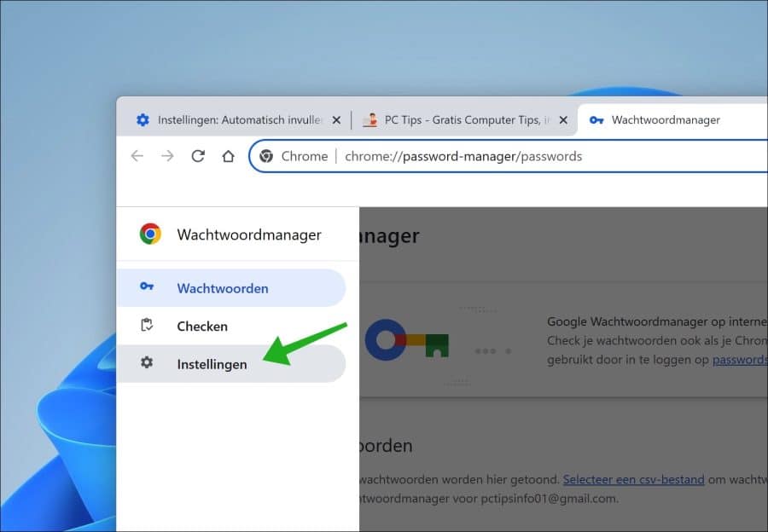Screen dimensions: 768x532
Task: Click the key favicon on Wachtwoordmanager tab
Action: (x=596, y=120)
